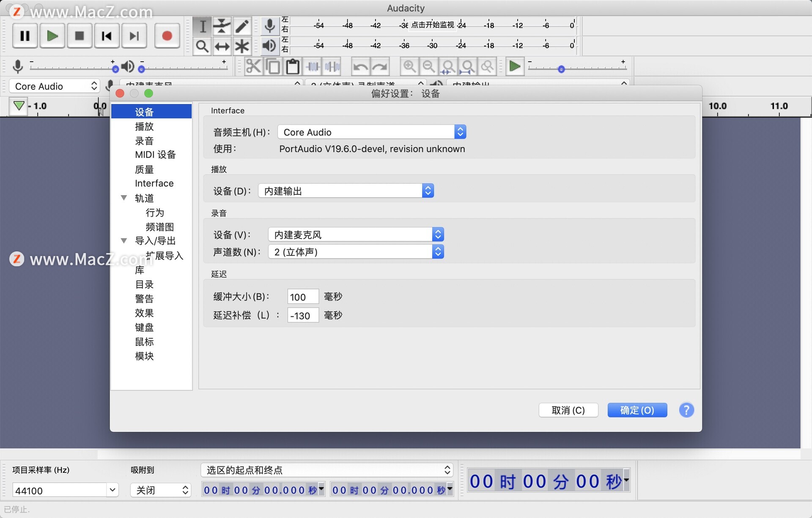Collapse the 导入/导出 tree section
The width and height of the screenshot is (812, 518).
[x=124, y=241]
